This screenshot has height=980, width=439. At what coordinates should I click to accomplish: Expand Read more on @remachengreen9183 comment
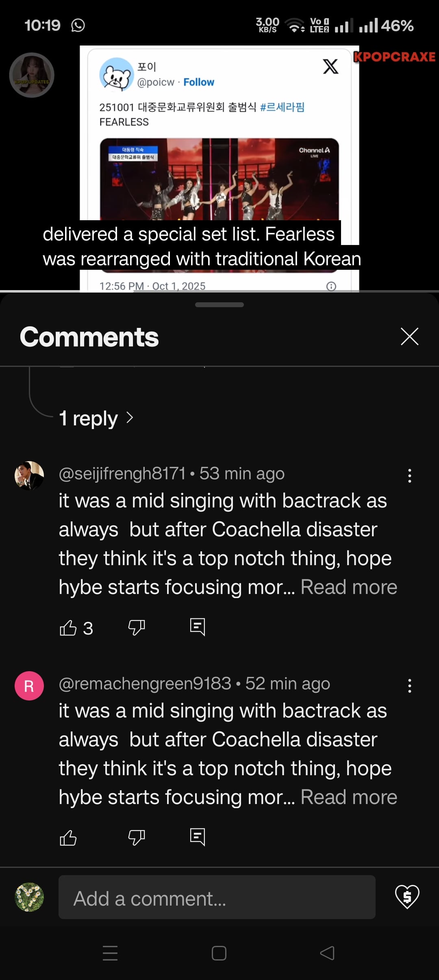[349, 797]
